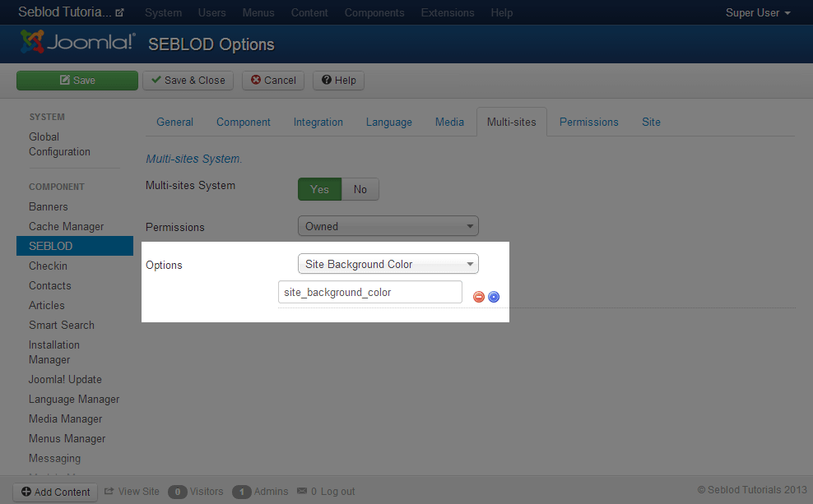
Task: Switch to the Integration tab
Action: [318, 123]
